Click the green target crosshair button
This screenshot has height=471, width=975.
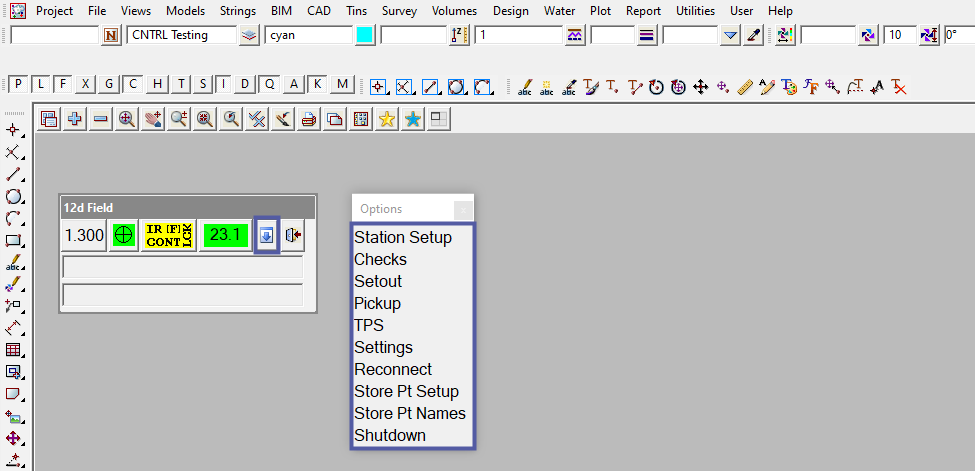click(x=124, y=236)
